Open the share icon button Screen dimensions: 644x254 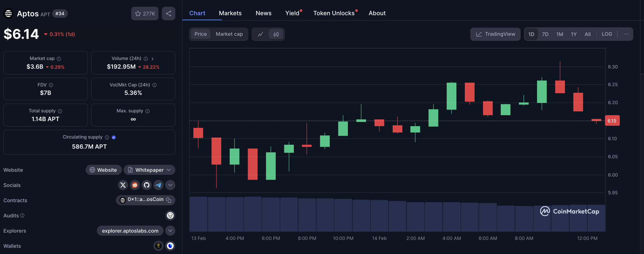pyautogui.click(x=169, y=14)
